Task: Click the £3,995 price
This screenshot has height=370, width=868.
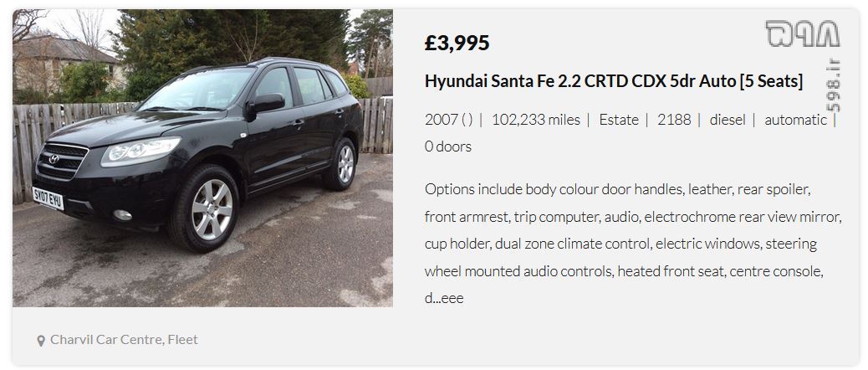Action: pyautogui.click(x=457, y=43)
